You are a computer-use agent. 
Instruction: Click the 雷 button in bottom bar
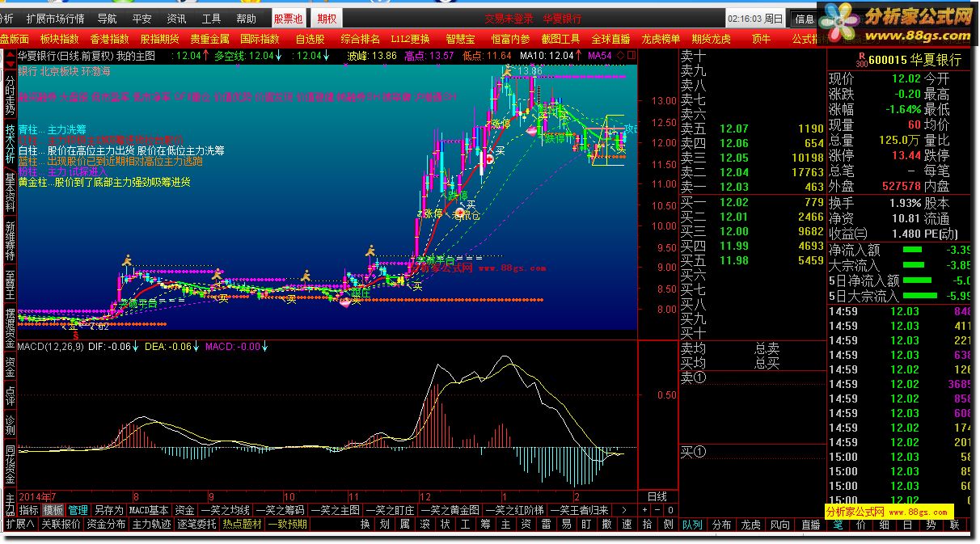click(x=547, y=524)
